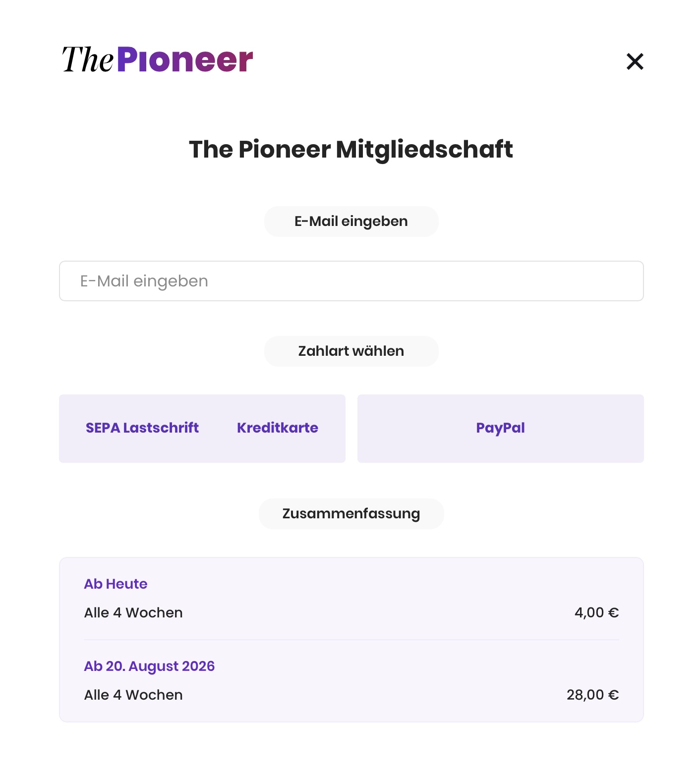The width and height of the screenshot is (700, 775).
Task: Click the Pioneer Mitgliedschaft heading
Action: (351, 149)
